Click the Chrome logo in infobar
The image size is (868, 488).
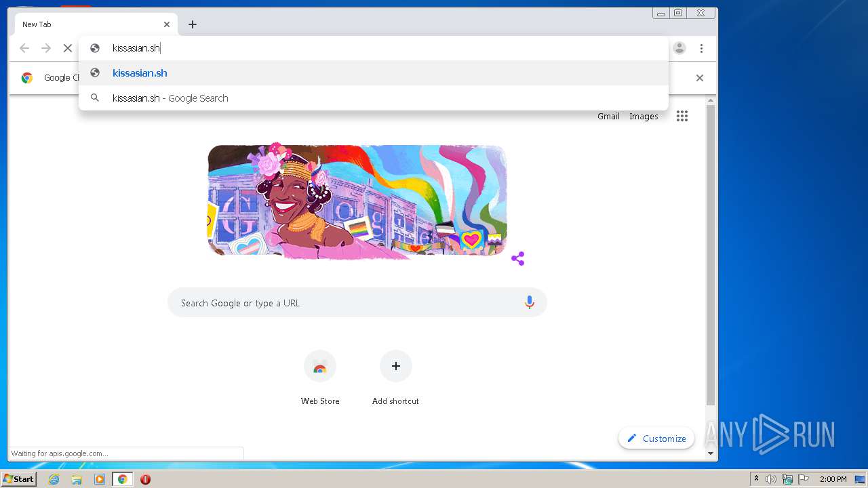(x=27, y=78)
